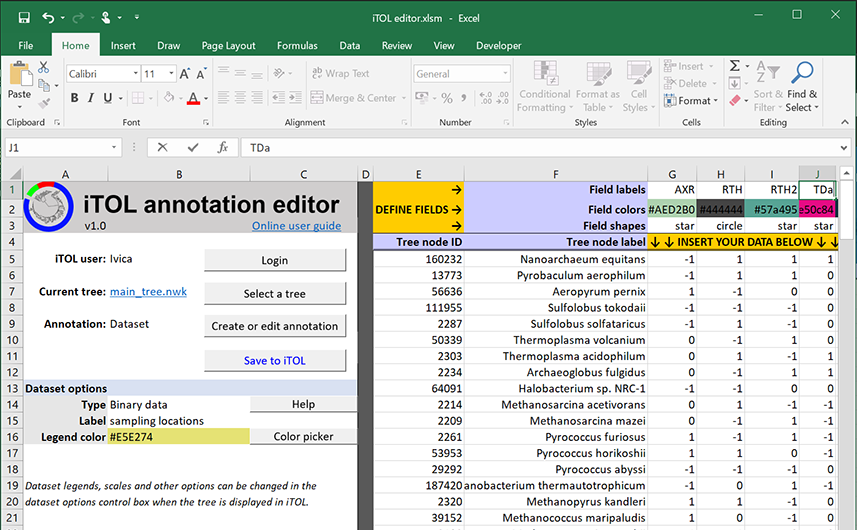Viewport: 857px width, 530px height.
Task: Click the Borders icon
Action: coord(138,98)
